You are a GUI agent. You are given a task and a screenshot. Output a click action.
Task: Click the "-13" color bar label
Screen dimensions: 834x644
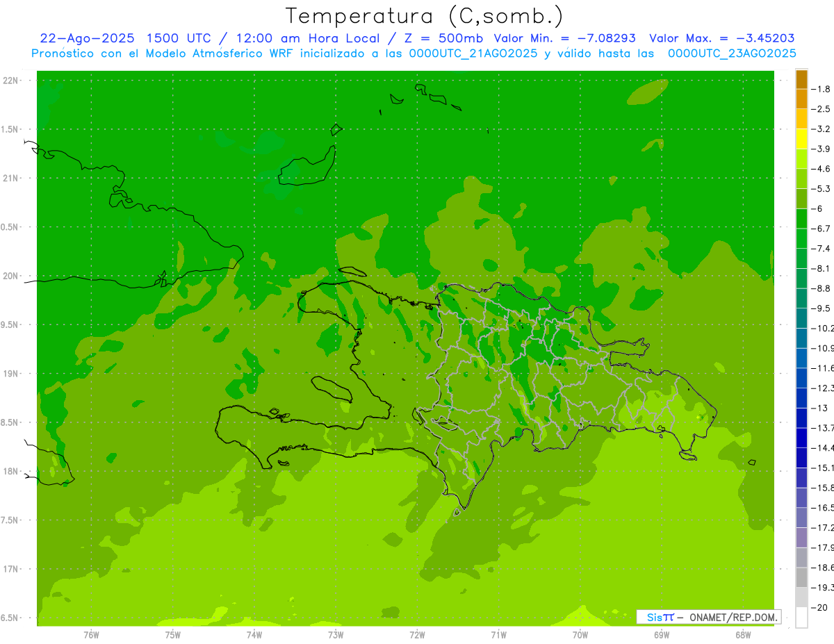tap(820, 408)
